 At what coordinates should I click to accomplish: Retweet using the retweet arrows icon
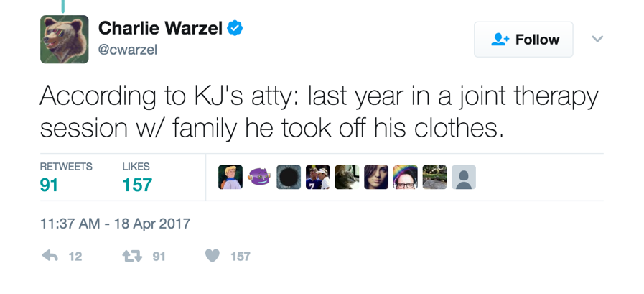[132, 256]
